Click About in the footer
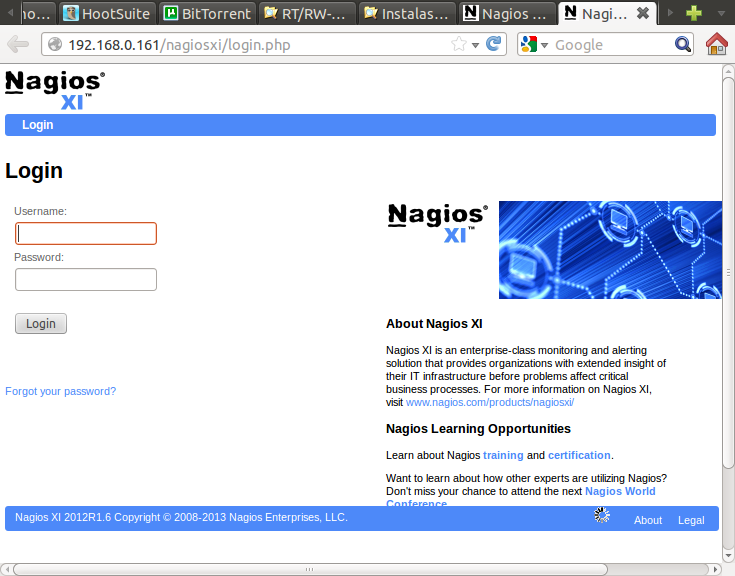 pyautogui.click(x=648, y=520)
